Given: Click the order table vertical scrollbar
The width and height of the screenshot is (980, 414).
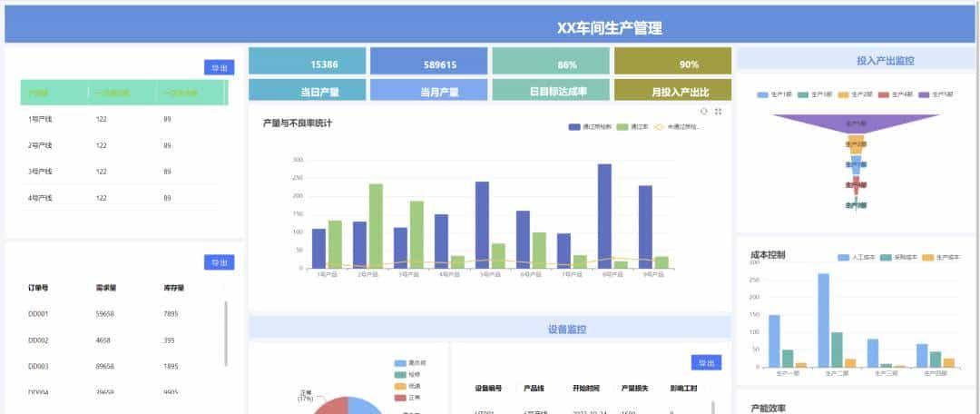Looking at the screenshot, I should point(226,334).
